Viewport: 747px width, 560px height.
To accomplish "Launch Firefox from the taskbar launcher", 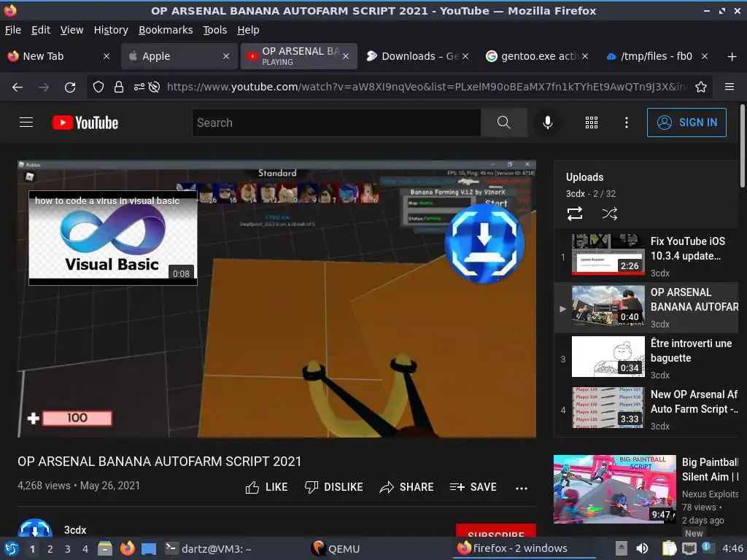I will 127,548.
